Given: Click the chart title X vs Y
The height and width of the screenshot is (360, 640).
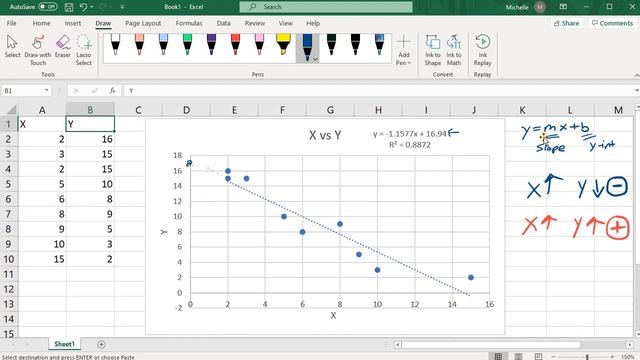Looking at the screenshot, I should 325,135.
